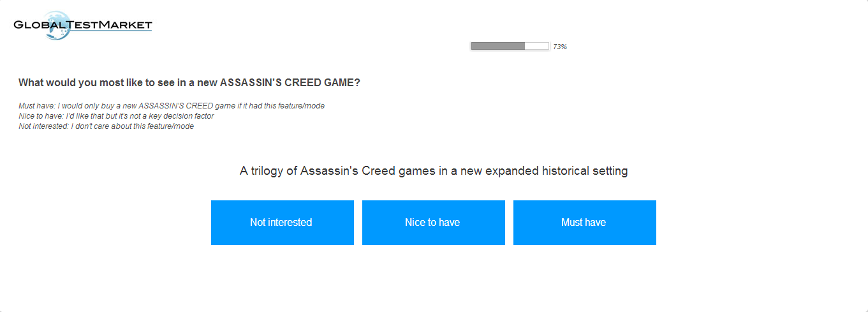Screen dimensions: 868x312
Task: Choose the Nice to have button
Action: point(433,223)
